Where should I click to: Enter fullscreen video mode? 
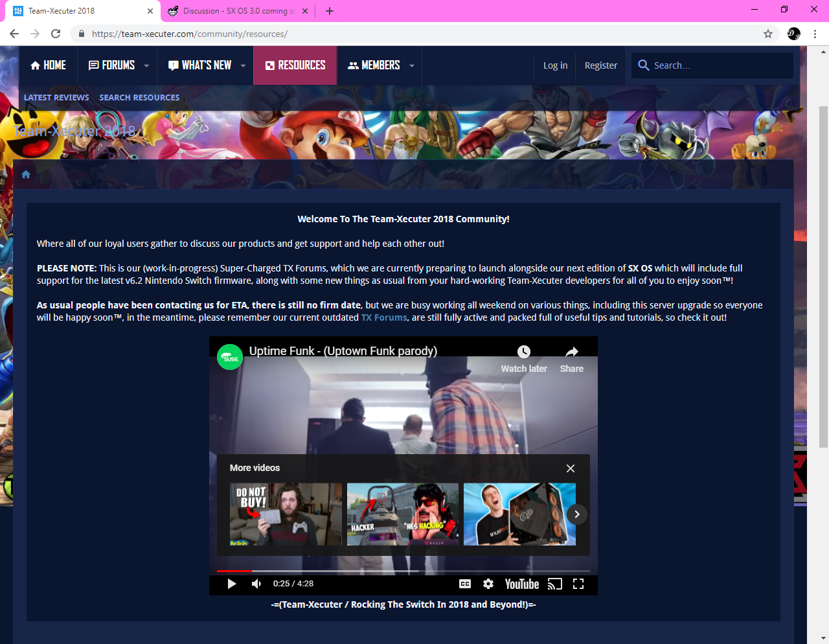578,584
